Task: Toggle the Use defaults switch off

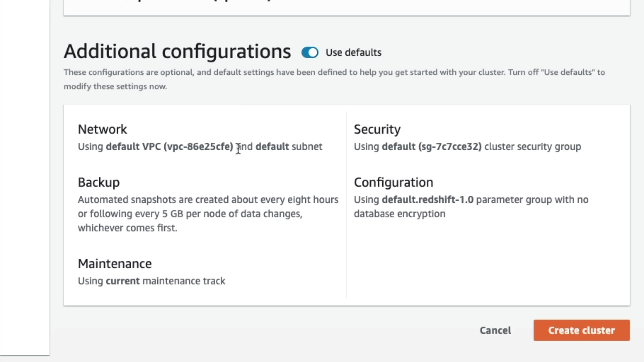Action: pos(310,53)
